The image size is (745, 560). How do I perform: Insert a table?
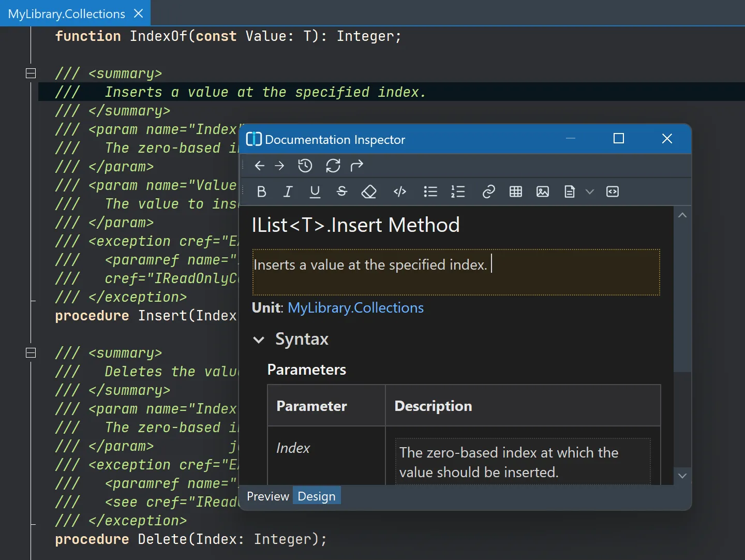[x=516, y=192]
